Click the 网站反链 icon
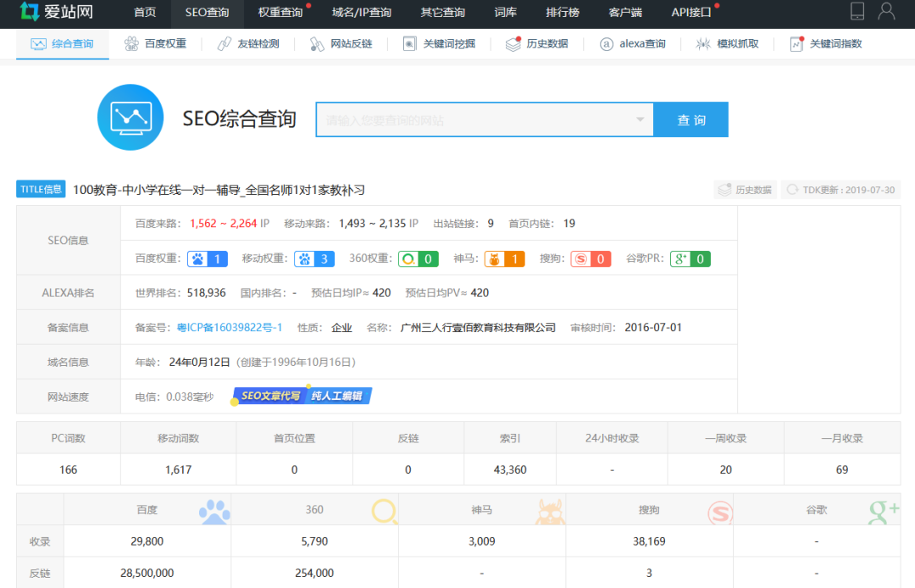 pyautogui.click(x=317, y=44)
